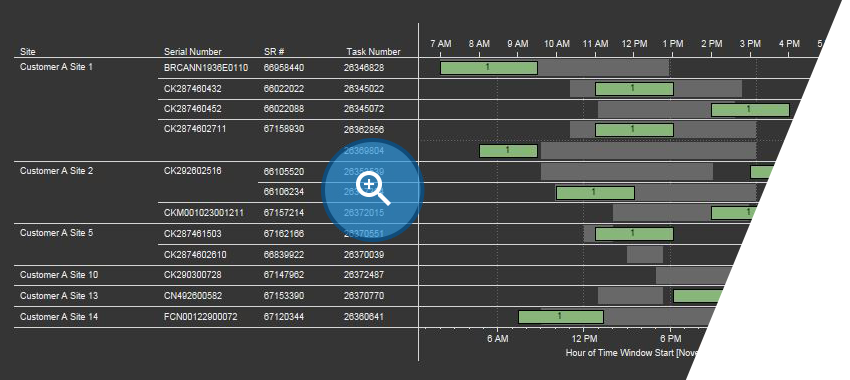Click grey time window bar for task 26346828
The height and width of the screenshot is (380, 850).
tap(603, 68)
